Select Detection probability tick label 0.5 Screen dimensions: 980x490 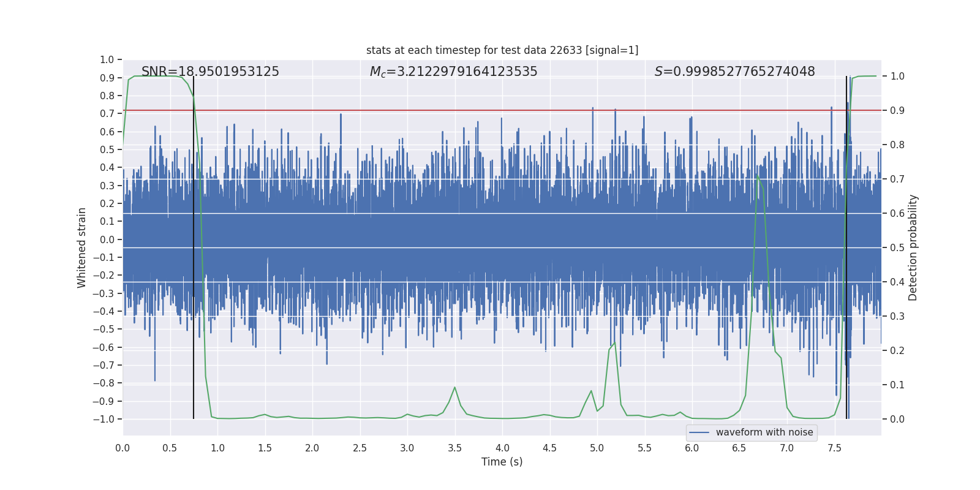(897, 248)
